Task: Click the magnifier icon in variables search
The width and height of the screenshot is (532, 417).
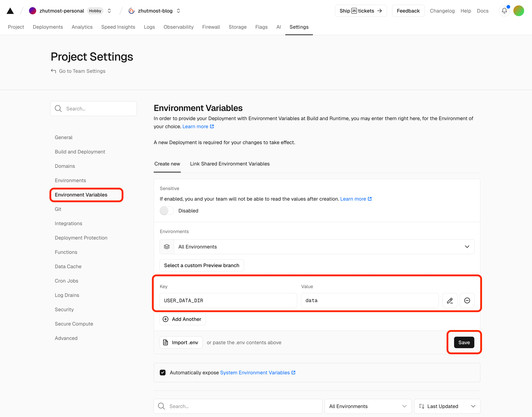Action: coord(161,406)
